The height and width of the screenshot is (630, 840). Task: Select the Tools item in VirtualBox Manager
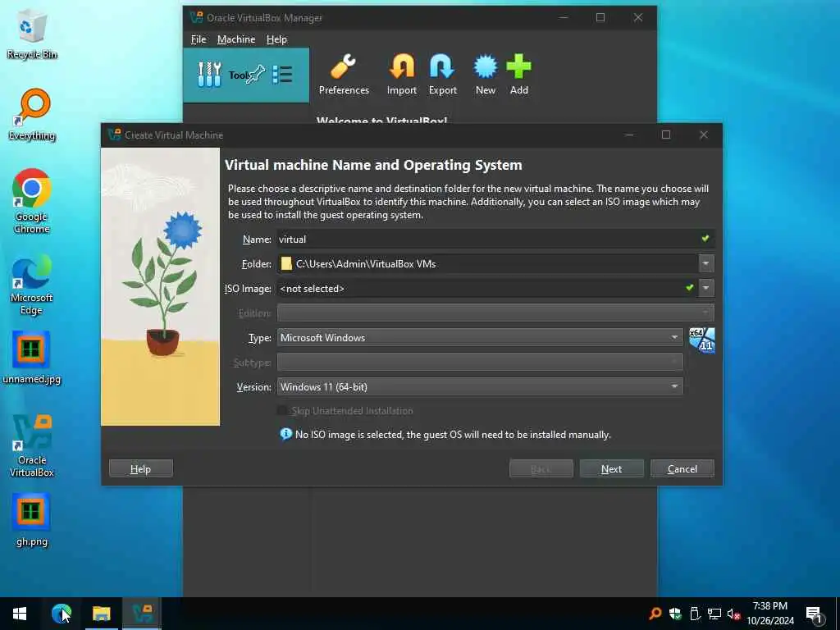(x=246, y=75)
